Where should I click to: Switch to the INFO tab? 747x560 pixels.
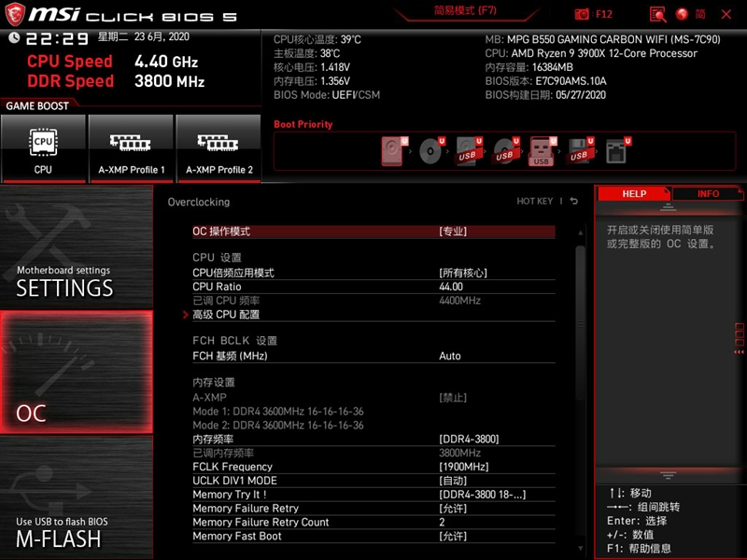[x=710, y=193]
